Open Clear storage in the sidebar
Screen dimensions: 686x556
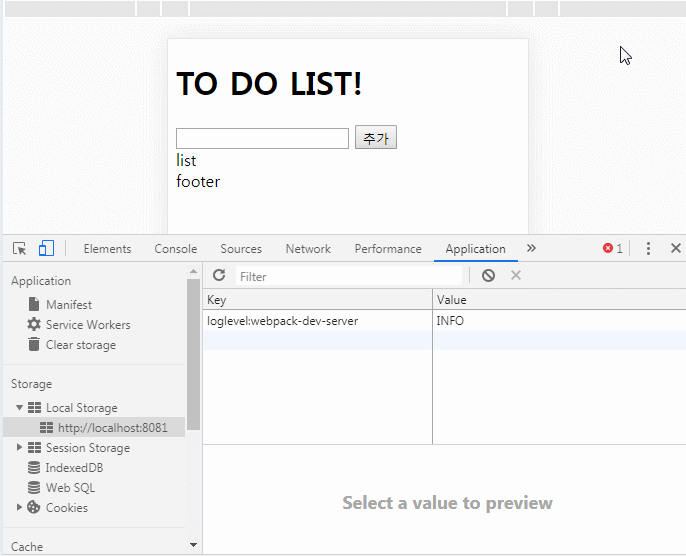[x=81, y=345]
